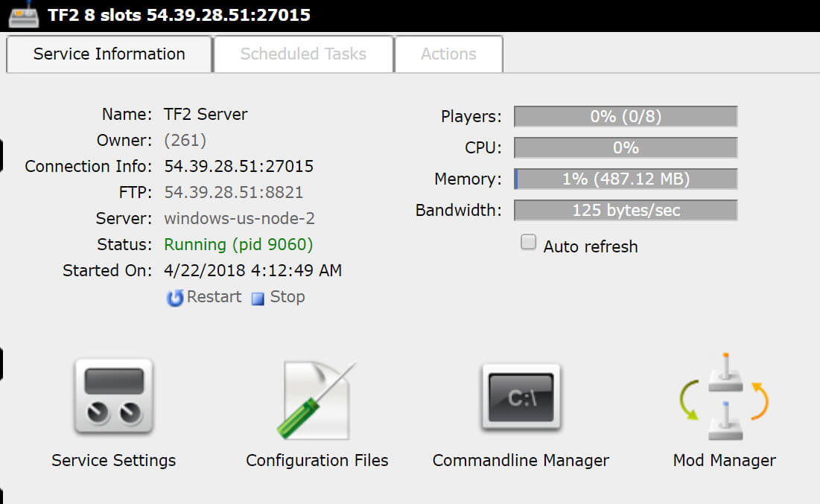Screen dimensions: 820x504
Task: Click the Bandwidth 125 bytes/sec bar
Action: [626, 210]
